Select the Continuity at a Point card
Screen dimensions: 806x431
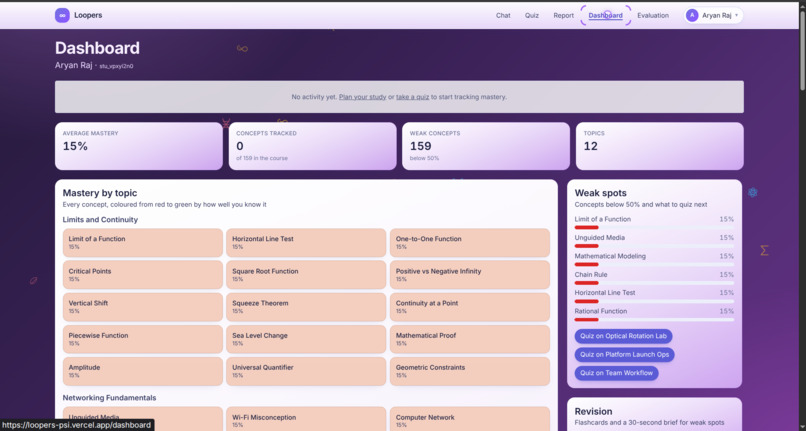tap(470, 307)
